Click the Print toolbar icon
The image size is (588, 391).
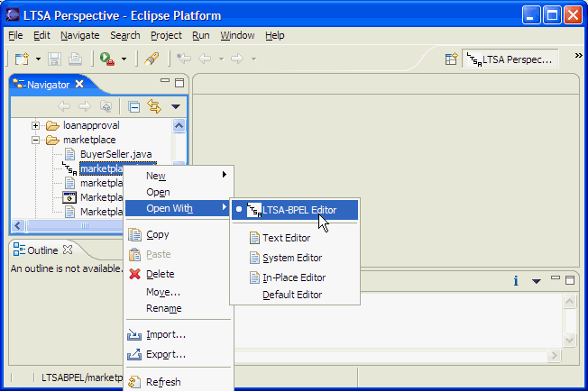76,59
